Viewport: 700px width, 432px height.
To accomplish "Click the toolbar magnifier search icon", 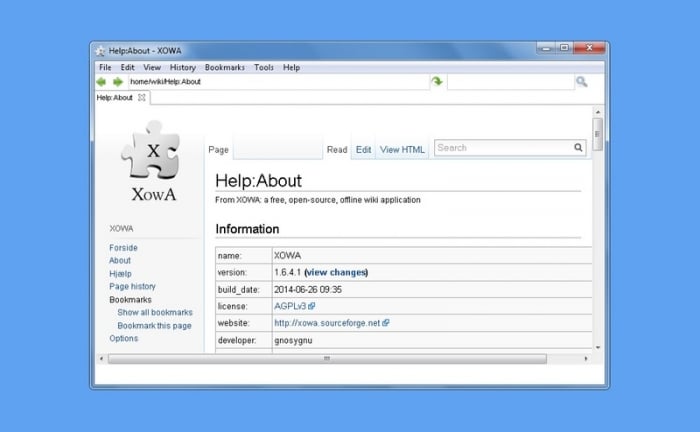I will coord(581,82).
